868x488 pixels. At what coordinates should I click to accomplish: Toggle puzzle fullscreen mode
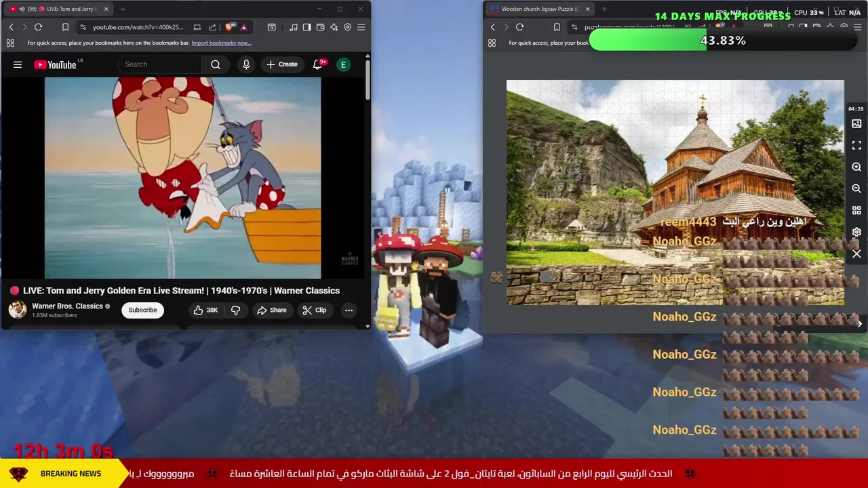(856, 146)
